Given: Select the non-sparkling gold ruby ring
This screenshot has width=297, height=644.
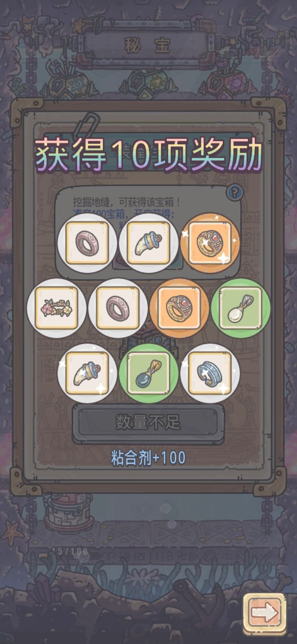Looking at the screenshot, I should click(179, 308).
